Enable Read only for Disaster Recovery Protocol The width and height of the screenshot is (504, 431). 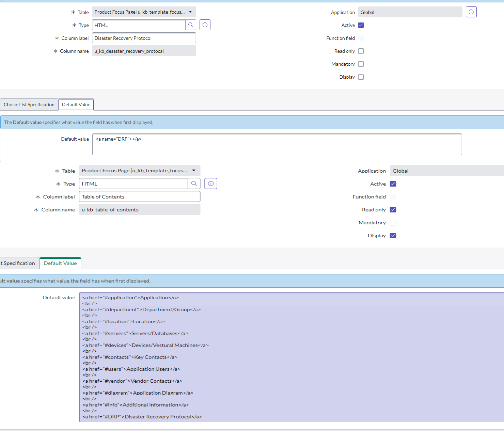(361, 51)
